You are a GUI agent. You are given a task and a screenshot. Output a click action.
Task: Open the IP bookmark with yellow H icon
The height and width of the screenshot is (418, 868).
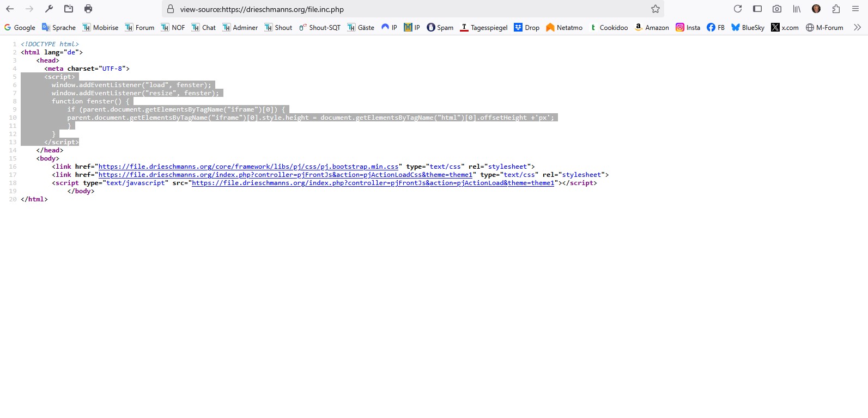pos(412,27)
